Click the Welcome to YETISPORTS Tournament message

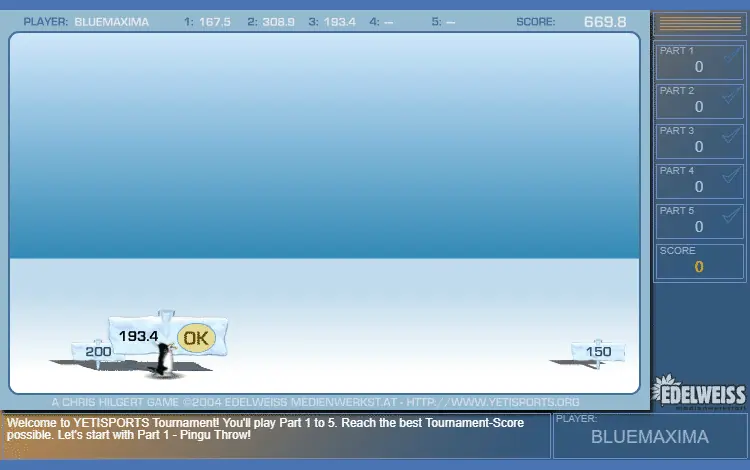[x=265, y=429]
